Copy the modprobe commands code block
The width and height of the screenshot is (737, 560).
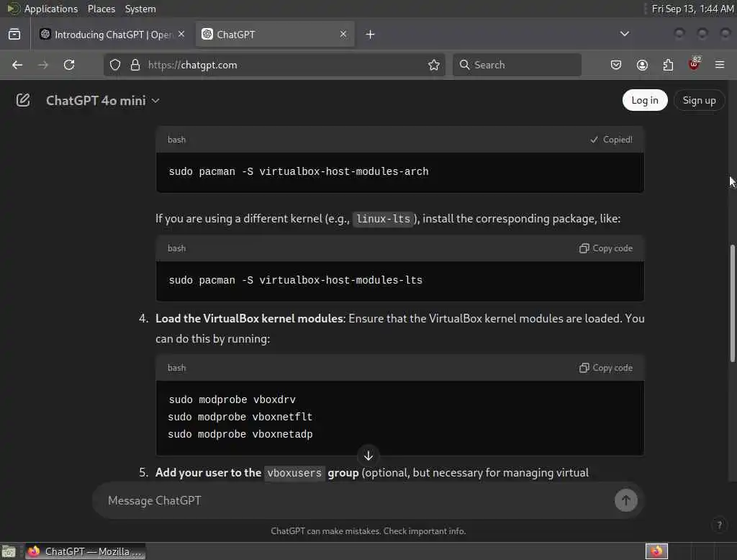coord(606,368)
